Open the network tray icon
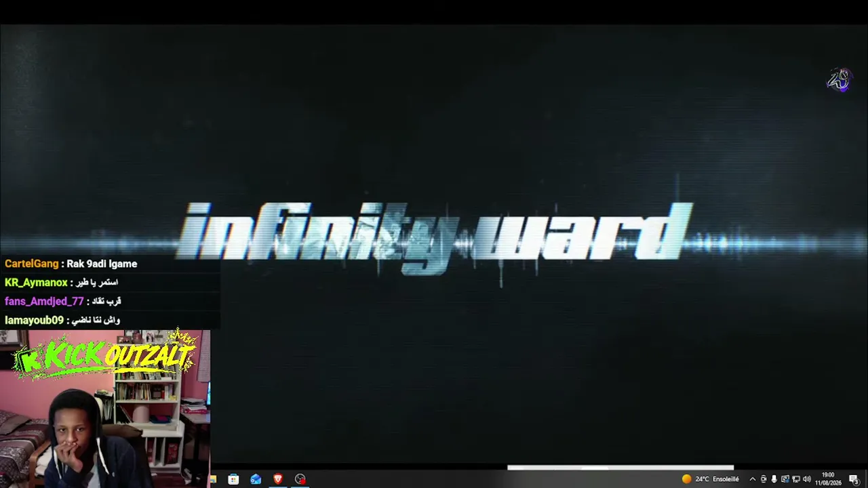The width and height of the screenshot is (868, 488). tap(796, 479)
